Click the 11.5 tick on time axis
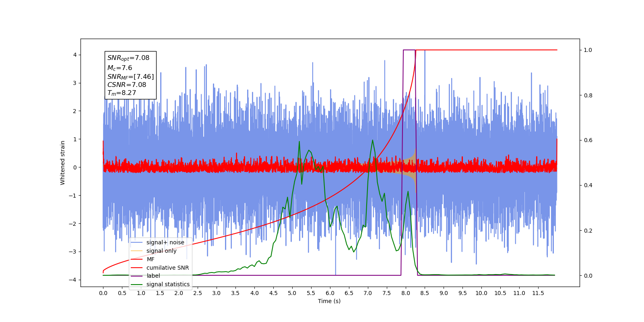Screen dimensions: 644x322 538,293
